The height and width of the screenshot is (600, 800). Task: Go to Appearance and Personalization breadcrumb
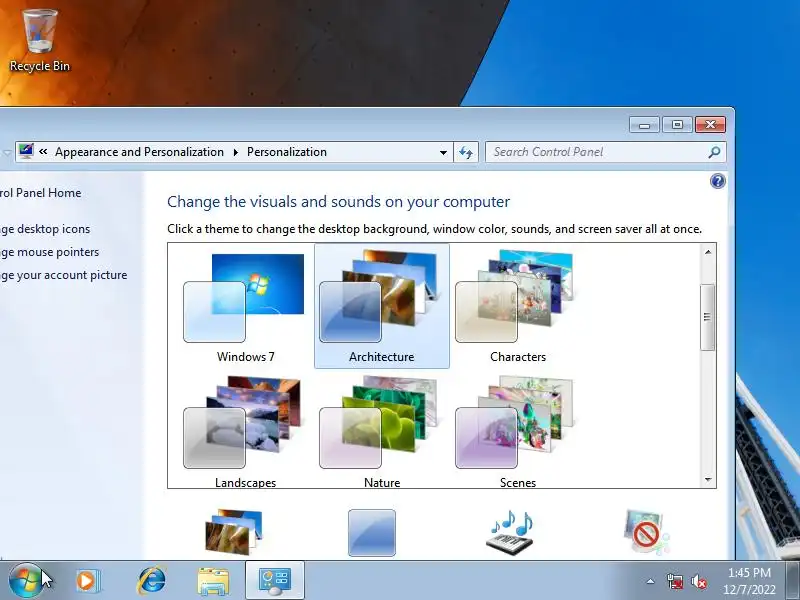[x=139, y=152]
